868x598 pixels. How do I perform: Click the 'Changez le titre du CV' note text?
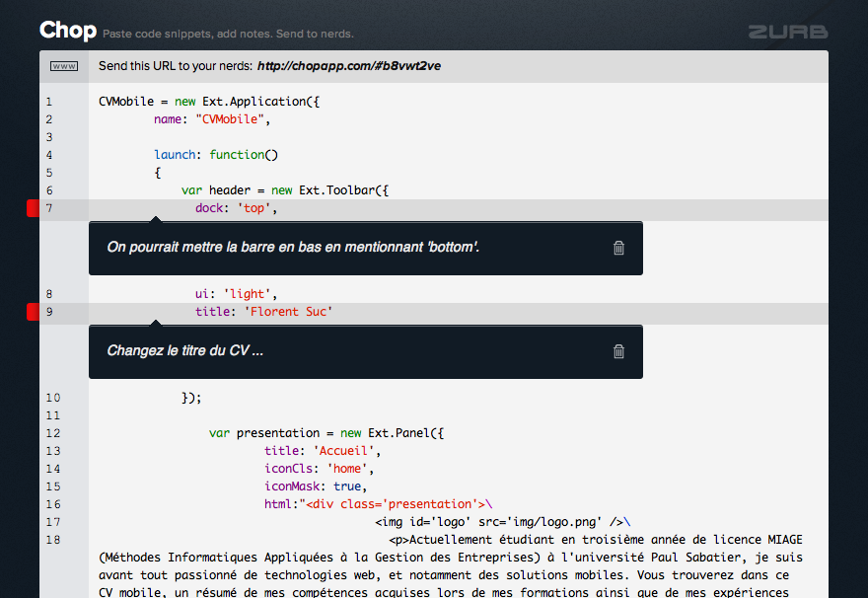[x=184, y=351]
